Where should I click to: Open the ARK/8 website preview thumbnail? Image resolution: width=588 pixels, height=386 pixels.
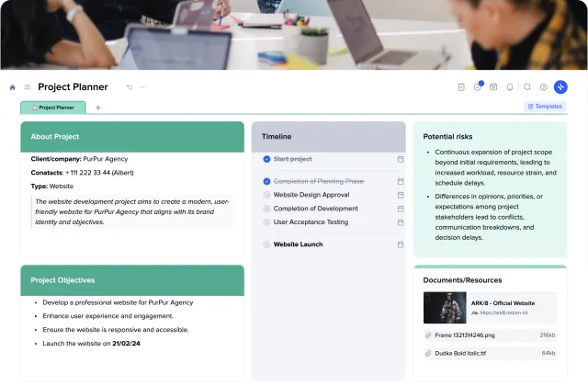pyautogui.click(x=445, y=308)
